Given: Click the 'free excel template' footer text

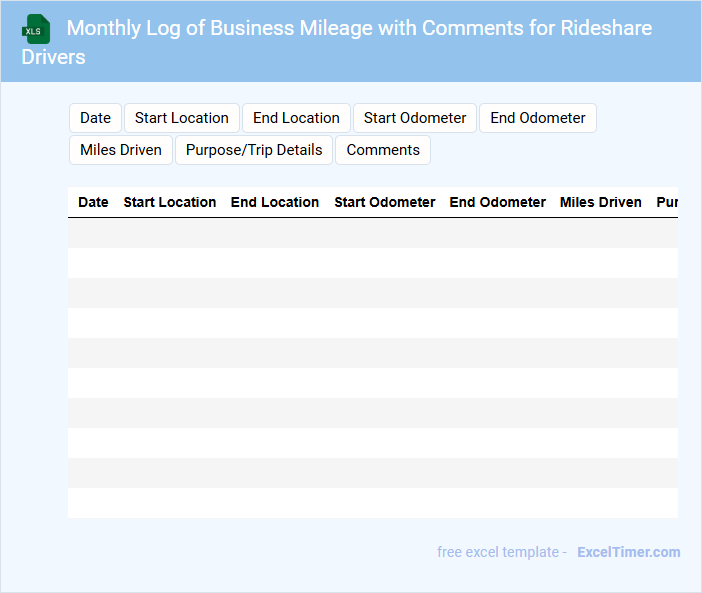Looking at the screenshot, I should (x=501, y=552).
